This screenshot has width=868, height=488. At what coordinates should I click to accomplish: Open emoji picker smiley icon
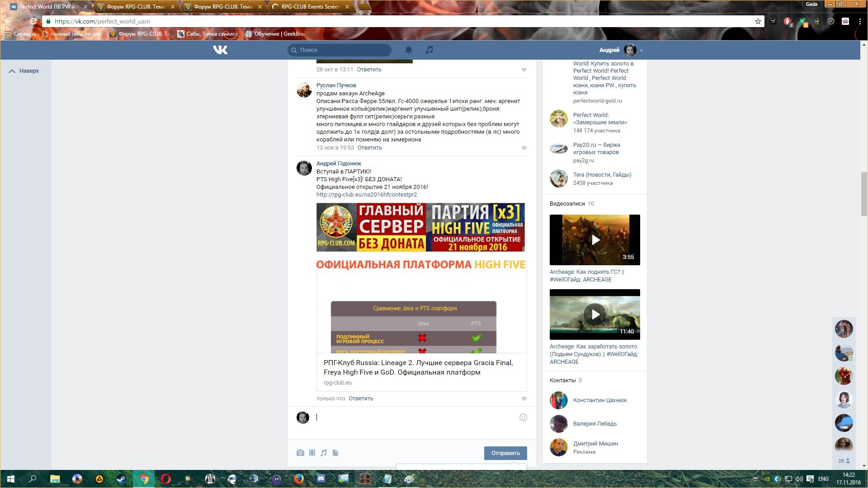pyautogui.click(x=523, y=418)
